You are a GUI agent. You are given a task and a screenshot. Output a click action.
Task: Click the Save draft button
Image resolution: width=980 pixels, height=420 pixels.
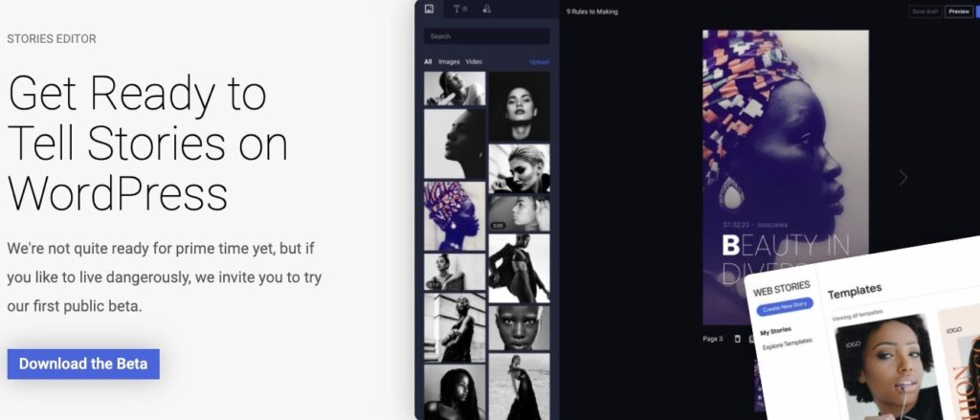click(925, 11)
